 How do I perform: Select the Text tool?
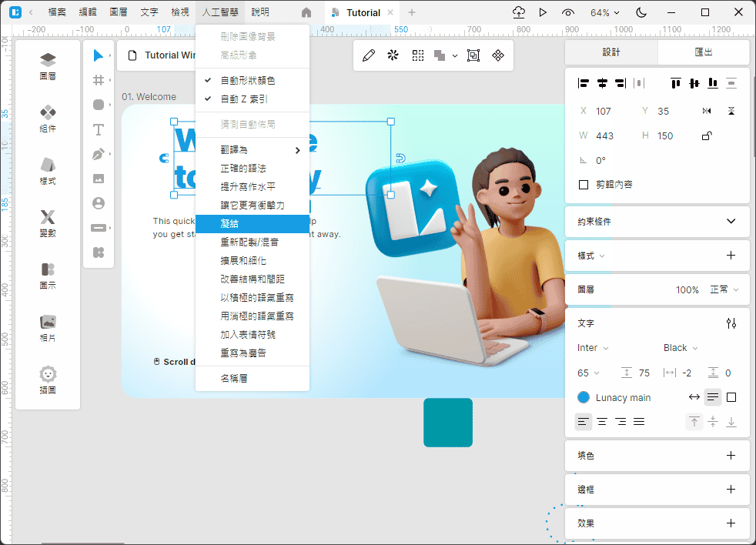click(x=99, y=129)
